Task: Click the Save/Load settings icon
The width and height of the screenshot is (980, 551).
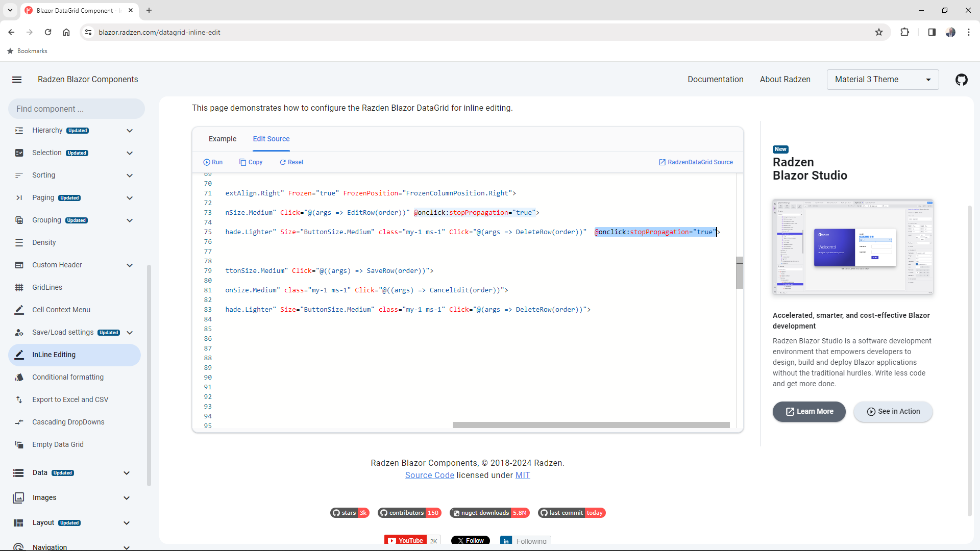Action: pyautogui.click(x=19, y=333)
